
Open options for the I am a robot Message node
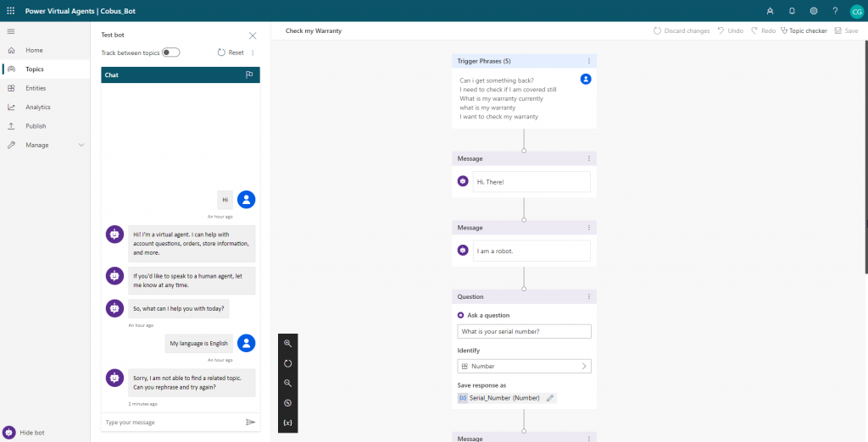pos(589,228)
